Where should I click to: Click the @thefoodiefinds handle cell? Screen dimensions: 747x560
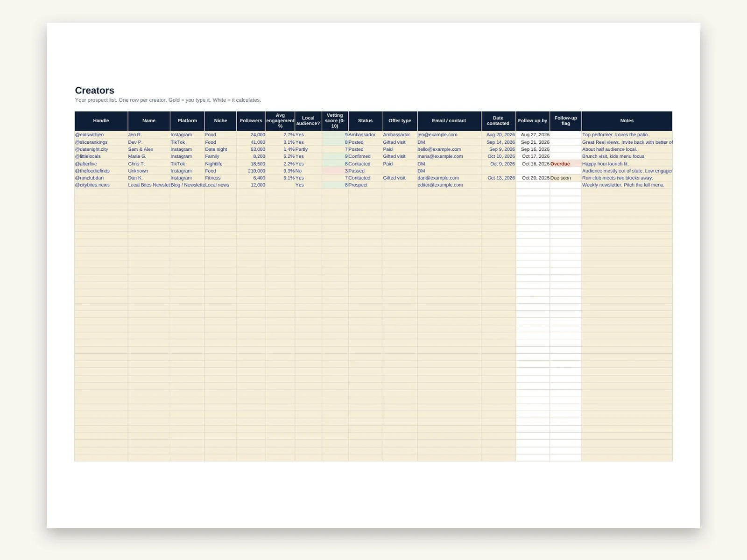(101, 171)
